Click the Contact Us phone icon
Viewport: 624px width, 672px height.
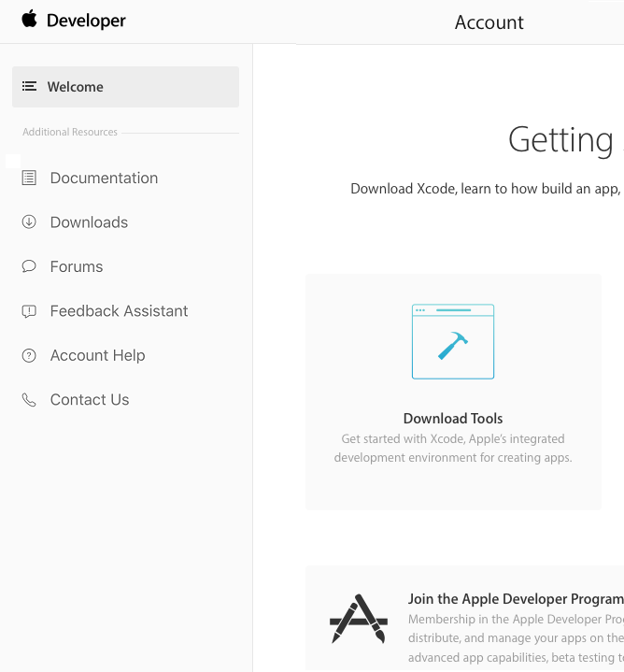29,399
